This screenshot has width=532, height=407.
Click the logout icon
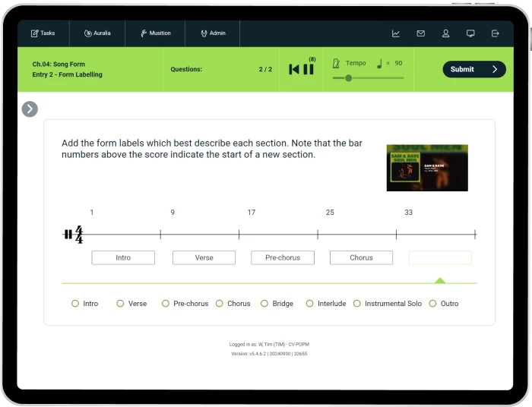(496, 33)
